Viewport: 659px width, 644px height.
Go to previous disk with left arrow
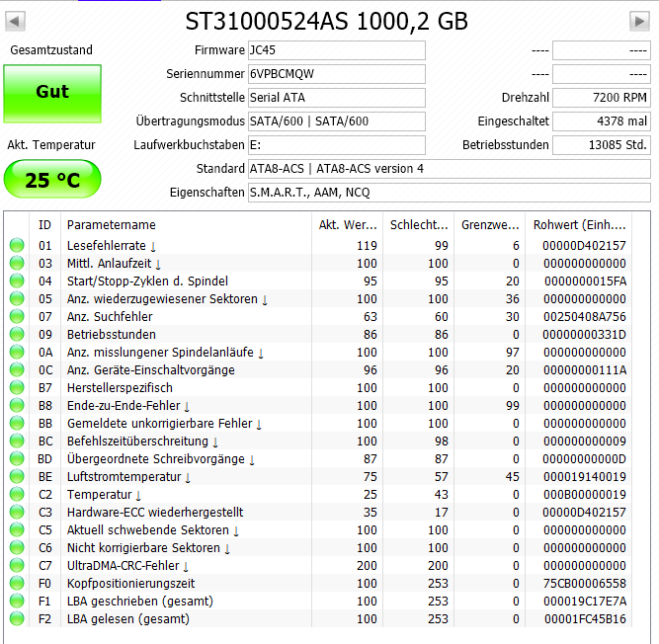pos(15,21)
